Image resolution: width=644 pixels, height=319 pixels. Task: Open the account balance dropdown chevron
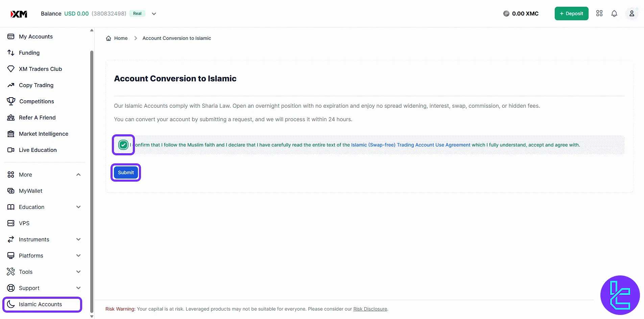pos(154,14)
